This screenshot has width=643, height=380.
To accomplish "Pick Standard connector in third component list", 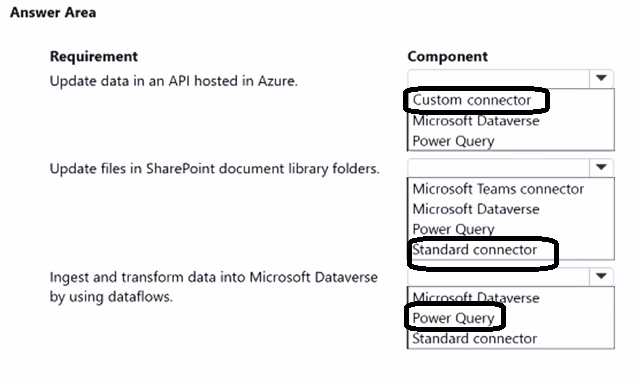I will click(x=474, y=339).
